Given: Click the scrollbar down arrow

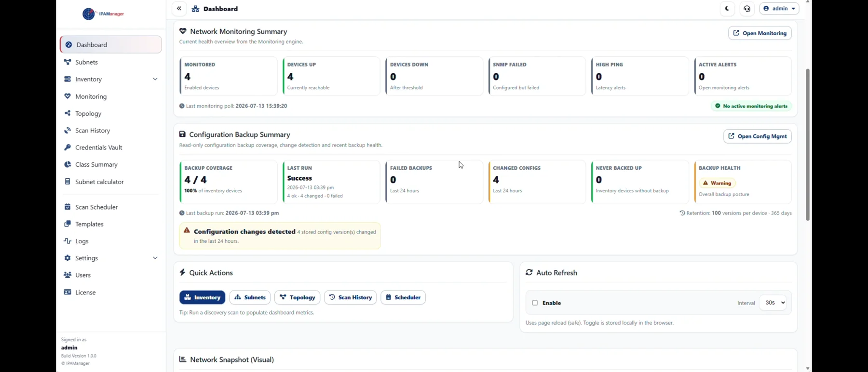Looking at the screenshot, I should 808,369.
